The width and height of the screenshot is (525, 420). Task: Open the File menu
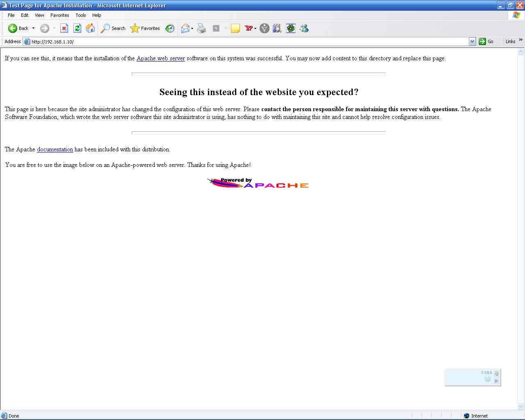(11, 15)
